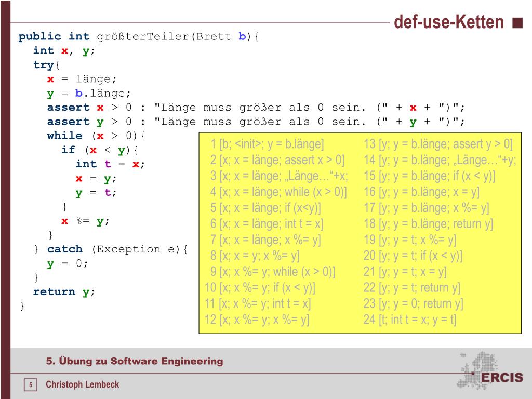The image size is (532, 399).
Task: Click the 'try{' keyword line
Action: pos(46,65)
